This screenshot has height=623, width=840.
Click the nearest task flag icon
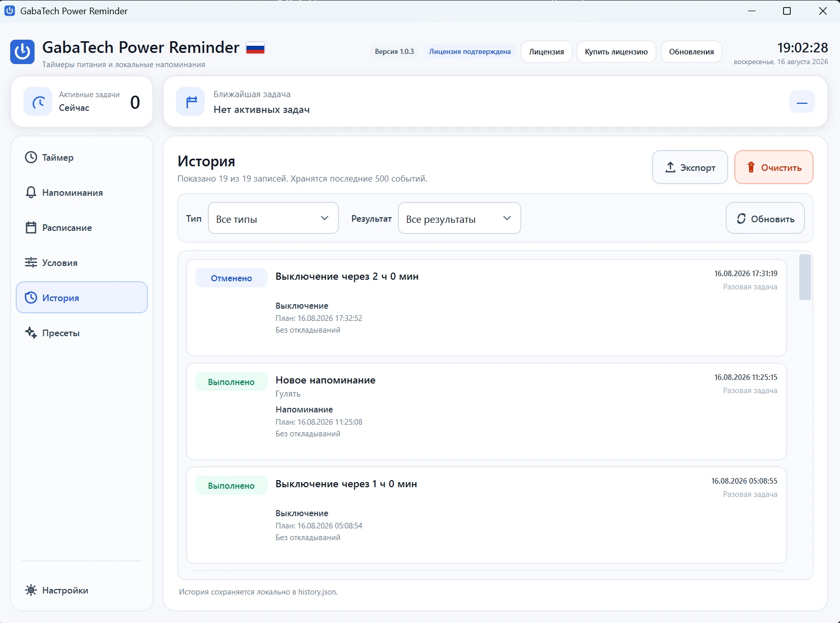coord(191,102)
